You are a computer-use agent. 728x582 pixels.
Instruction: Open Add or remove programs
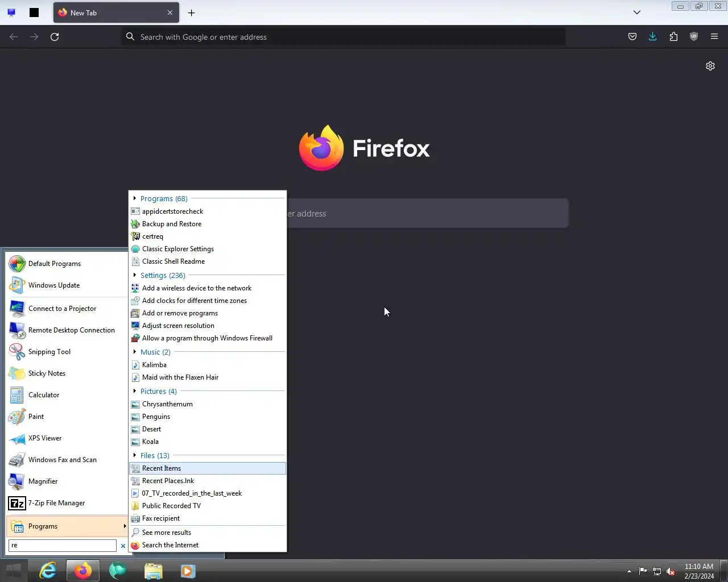coord(208,313)
